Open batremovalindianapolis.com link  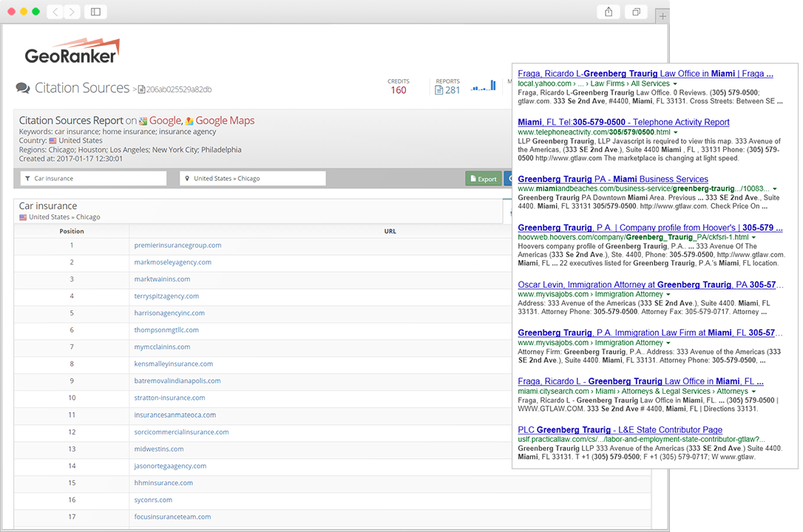click(177, 381)
